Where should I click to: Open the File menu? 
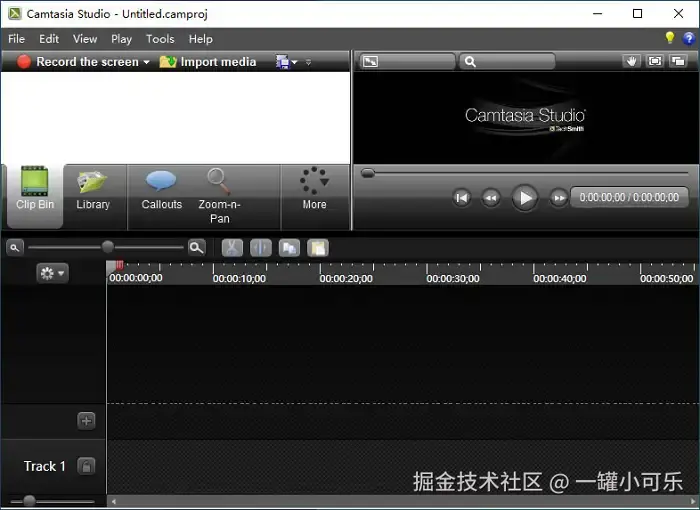(16, 39)
